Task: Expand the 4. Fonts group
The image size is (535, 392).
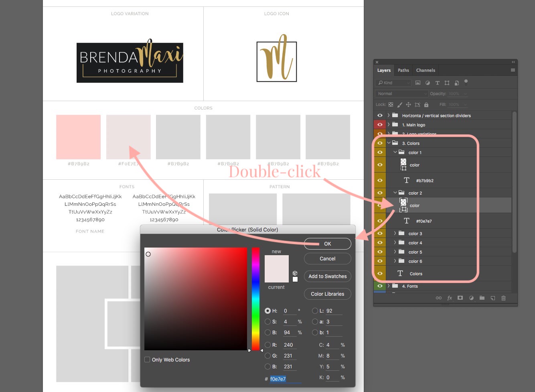Action: coord(389,286)
